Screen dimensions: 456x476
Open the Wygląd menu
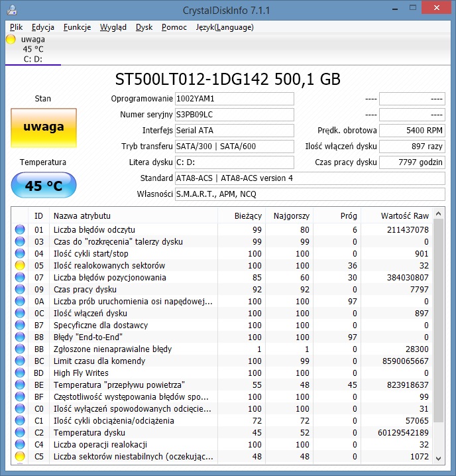click(x=113, y=27)
